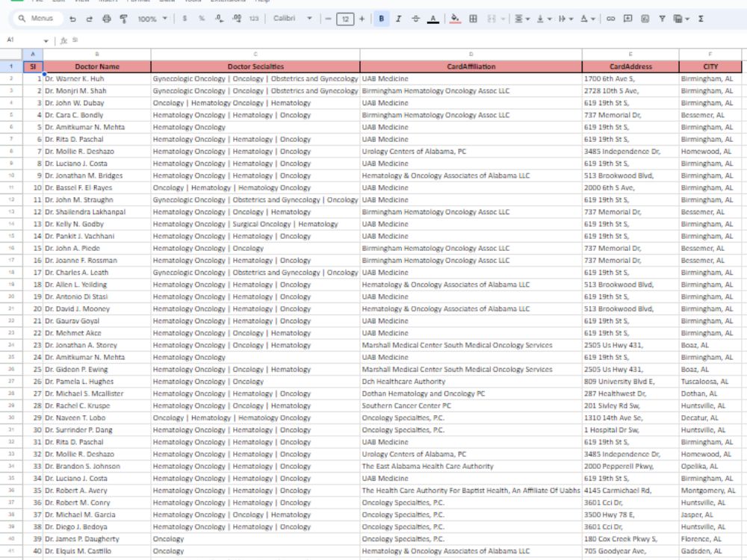Viewport: 747px width, 560px height.
Task: Open the Calibri font dropdown
Action: point(293,19)
